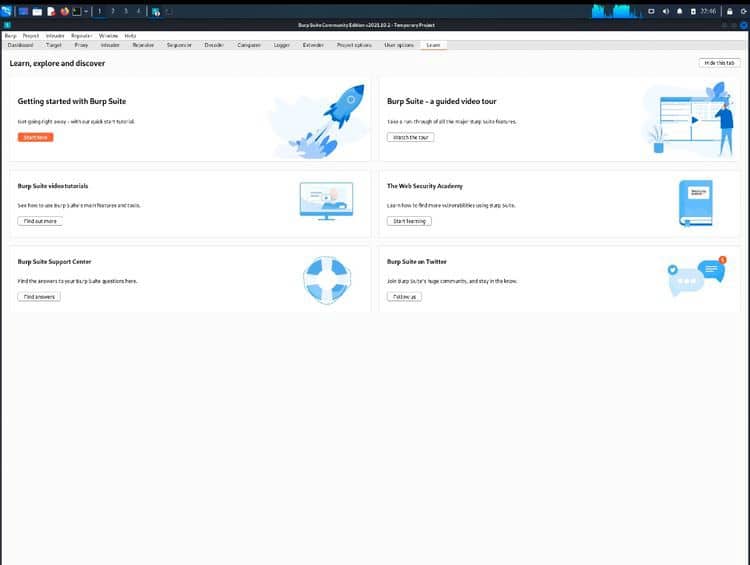The image size is (750, 565).
Task: Switch to the Repeater tab
Action: [143, 45]
